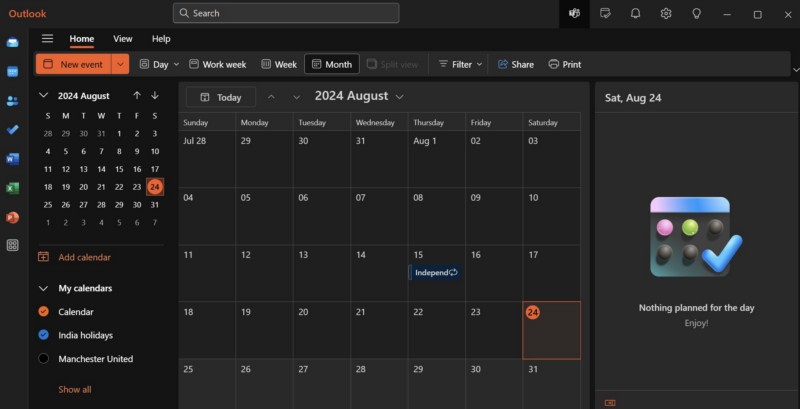Open the Home tab
The height and width of the screenshot is (409, 800).
(x=82, y=39)
